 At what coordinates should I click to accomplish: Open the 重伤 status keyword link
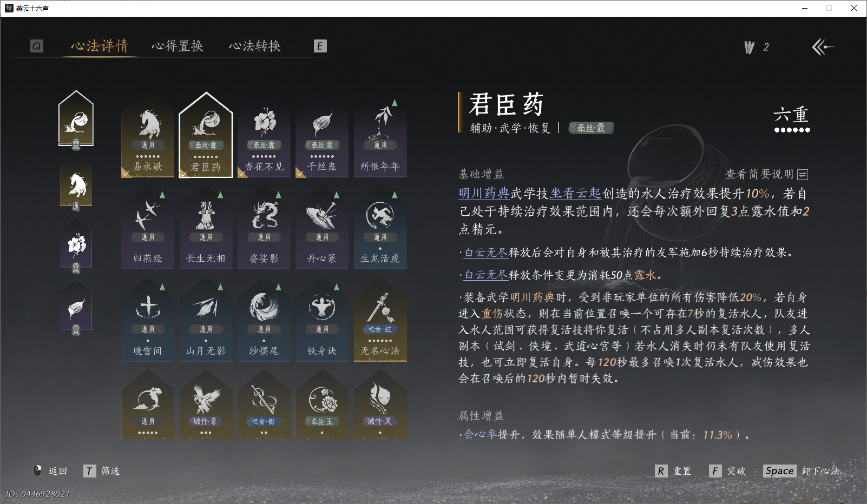(x=492, y=314)
